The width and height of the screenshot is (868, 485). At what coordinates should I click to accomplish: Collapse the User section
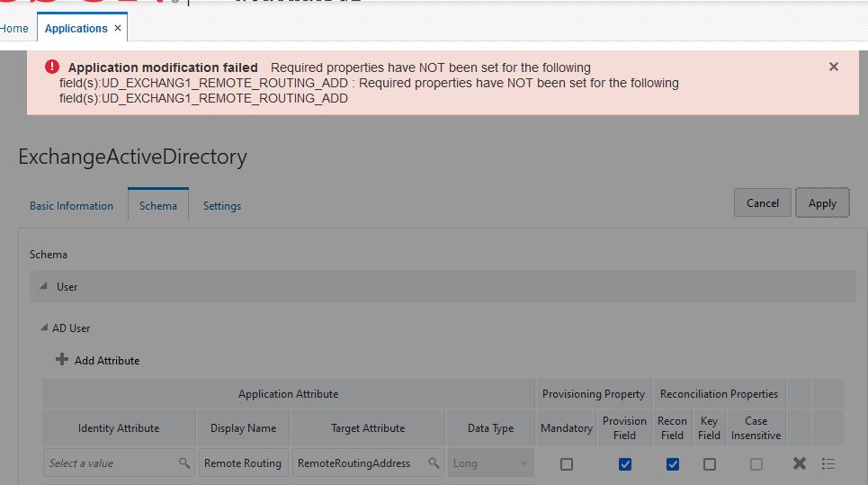(43, 286)
